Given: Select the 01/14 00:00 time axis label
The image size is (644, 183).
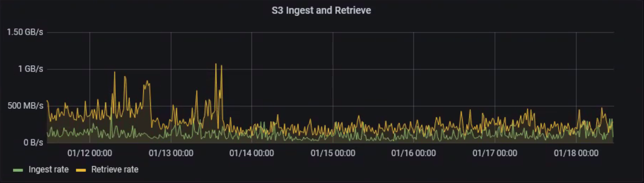Looking at the screenshot, I should 251,153.
